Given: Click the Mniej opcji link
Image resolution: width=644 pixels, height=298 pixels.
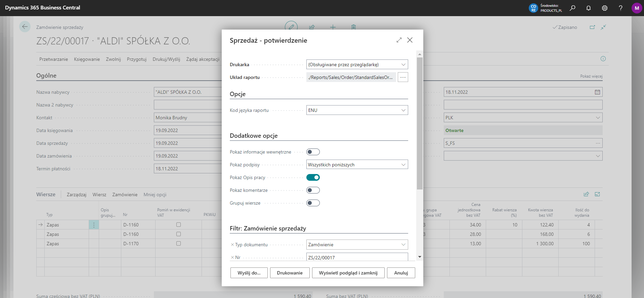Looking at the screenshot, I should coord(155,195).
